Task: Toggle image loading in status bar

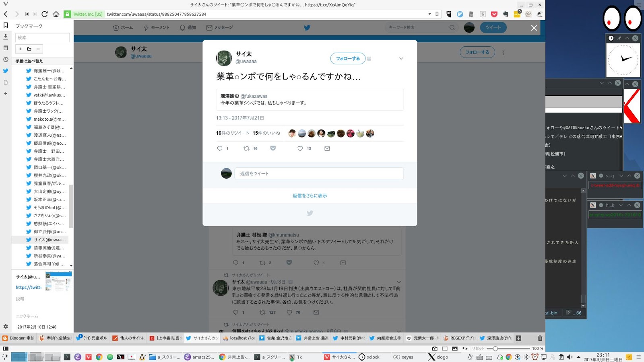Action: (x=455, y=348)
